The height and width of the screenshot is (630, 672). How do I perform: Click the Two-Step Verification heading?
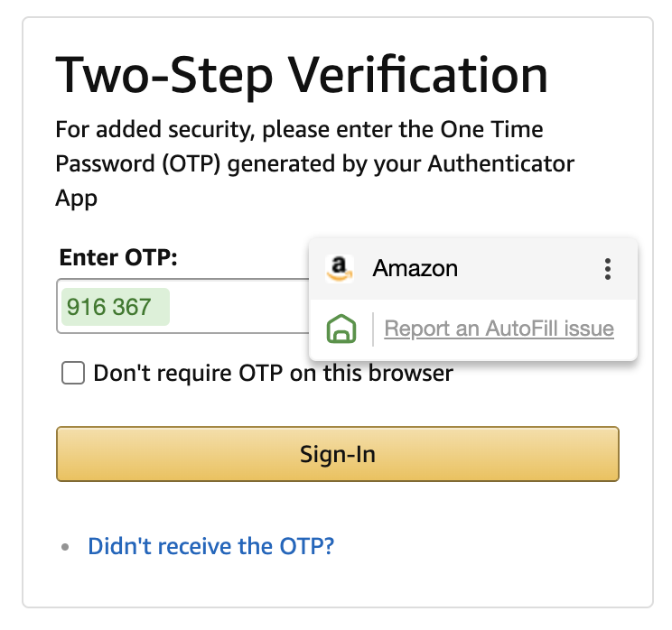302,74
